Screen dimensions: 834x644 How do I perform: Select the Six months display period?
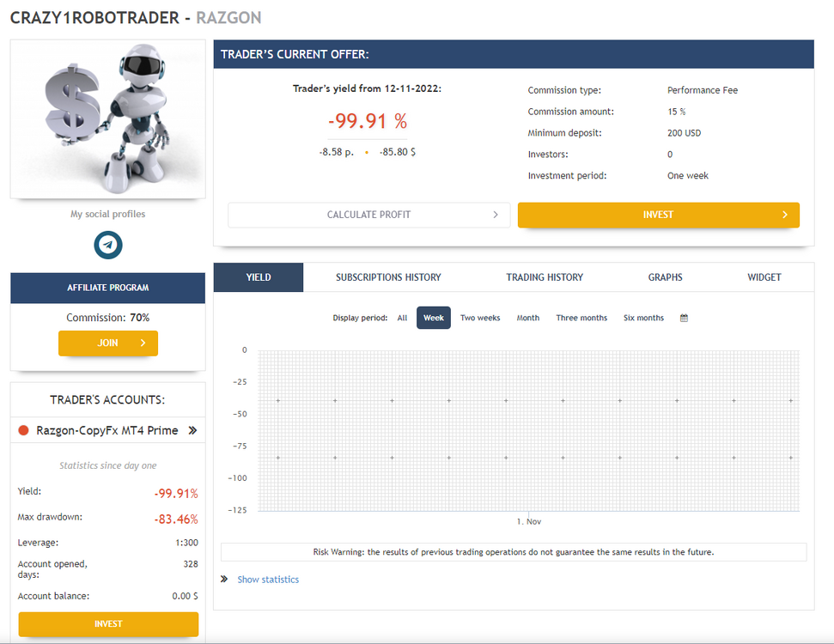pos(643,318)
